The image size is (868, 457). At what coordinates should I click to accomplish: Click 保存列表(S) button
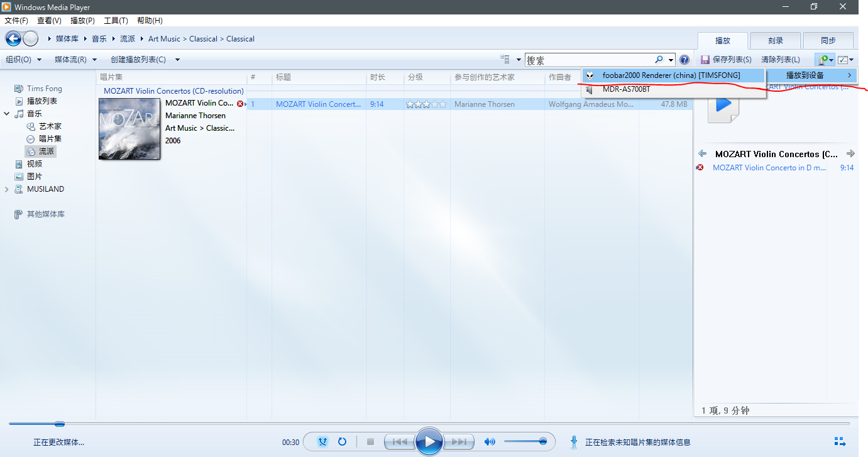pyautogui.click(x=726, y=60)
